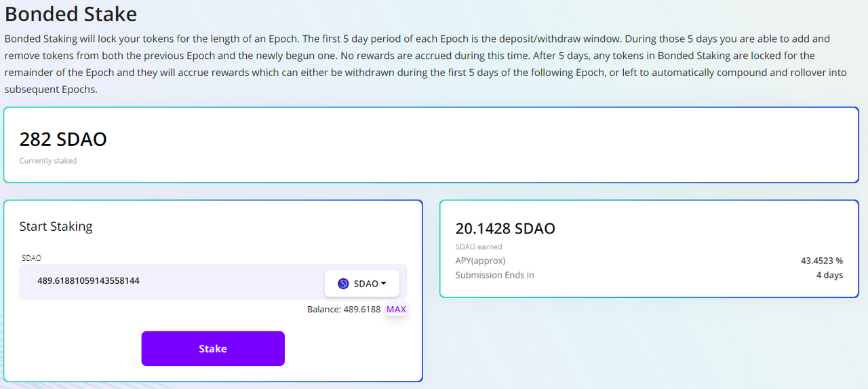Screen dimensions: 868x389
Task: Click the 43.4523 % APY value
Action: tap(821, 261)
